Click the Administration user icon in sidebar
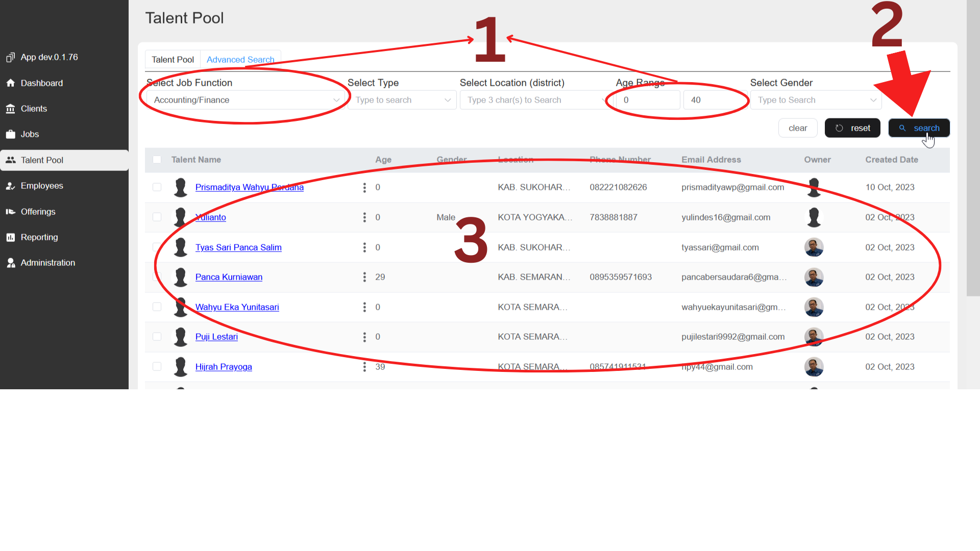 (x=10, y=263)
